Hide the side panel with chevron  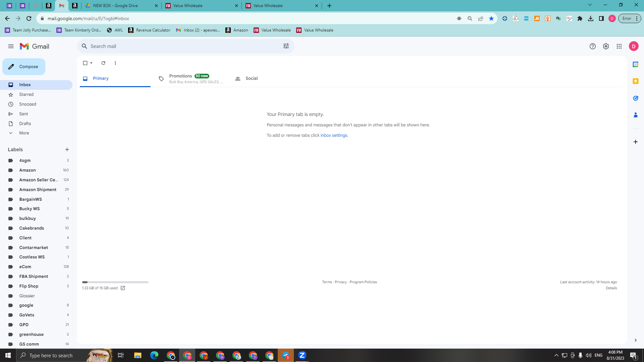click(635, 340)
